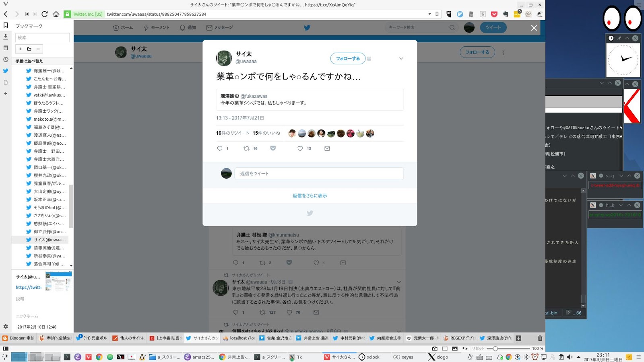Open the 16件のリツイート list
The height and width of the screenshot is (362, 644).
coord(233,133)
